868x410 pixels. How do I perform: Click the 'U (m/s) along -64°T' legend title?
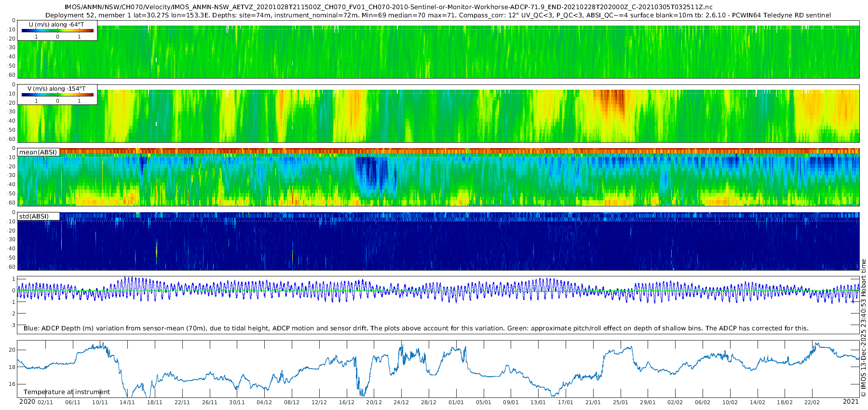coord(57,24)
